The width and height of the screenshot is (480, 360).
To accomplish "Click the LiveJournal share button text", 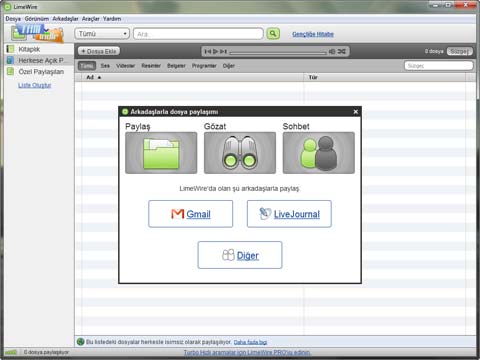I will pyautogui.click(x=297, y=214).
